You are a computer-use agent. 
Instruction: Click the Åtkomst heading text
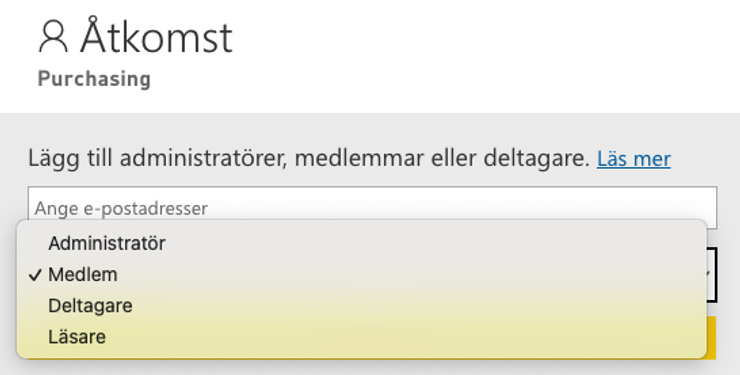156,37
